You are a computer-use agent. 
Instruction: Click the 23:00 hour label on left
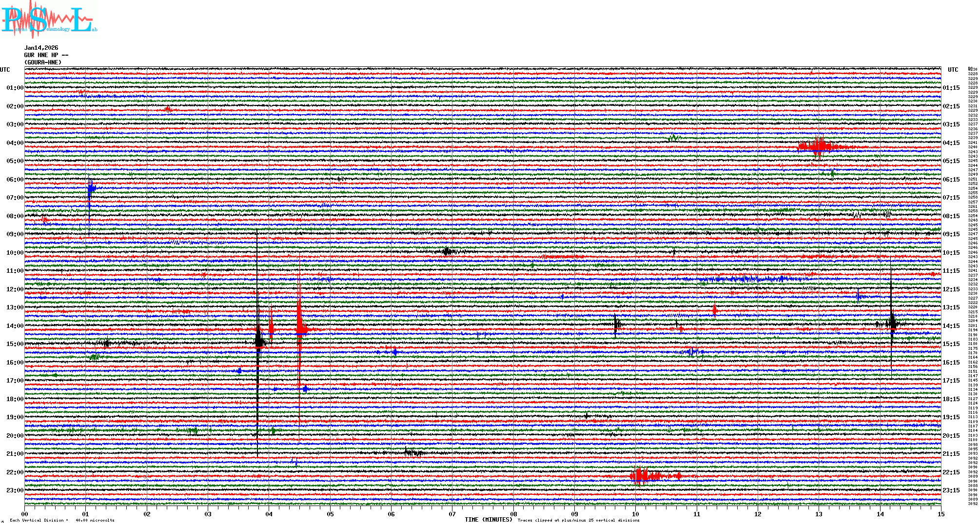pyautogui.click(x=15, y=490)
